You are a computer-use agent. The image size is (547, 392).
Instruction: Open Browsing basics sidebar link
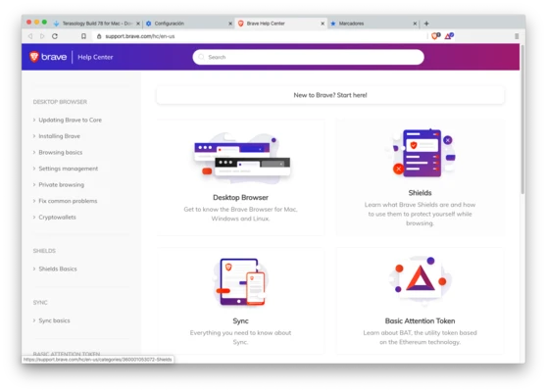click(x=61, y=153)
